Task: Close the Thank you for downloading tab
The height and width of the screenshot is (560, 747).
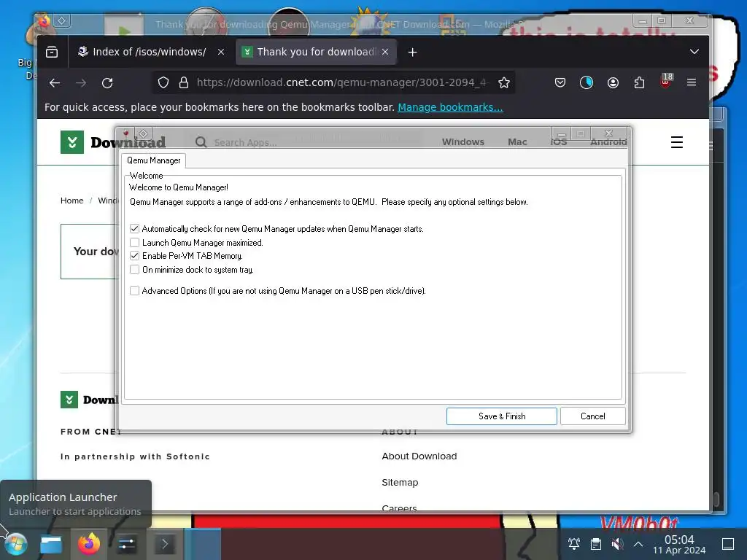Action: click(x=385, y=52)
